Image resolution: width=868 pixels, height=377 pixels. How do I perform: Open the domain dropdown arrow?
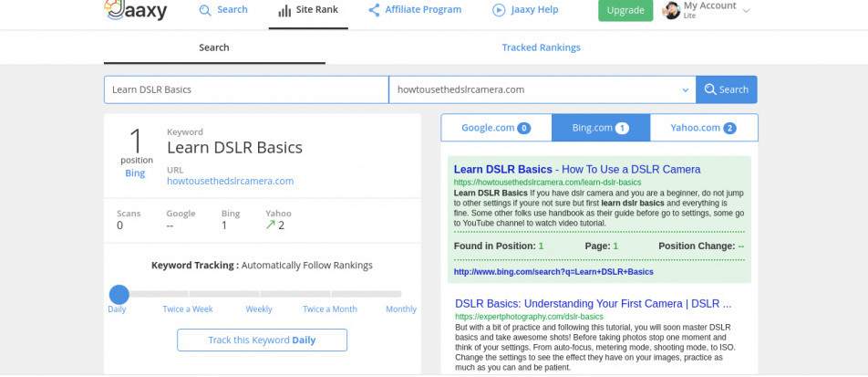(x=686, y=89)
